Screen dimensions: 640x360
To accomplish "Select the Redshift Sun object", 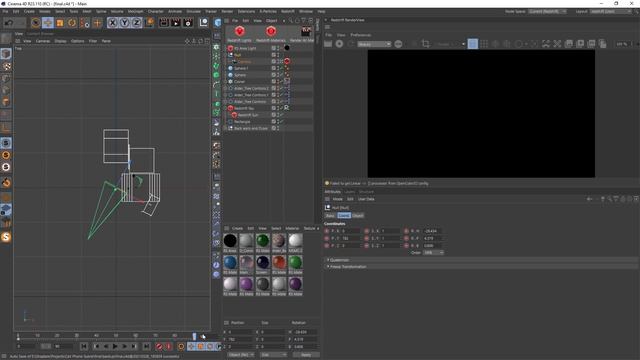I will (248, 115).
